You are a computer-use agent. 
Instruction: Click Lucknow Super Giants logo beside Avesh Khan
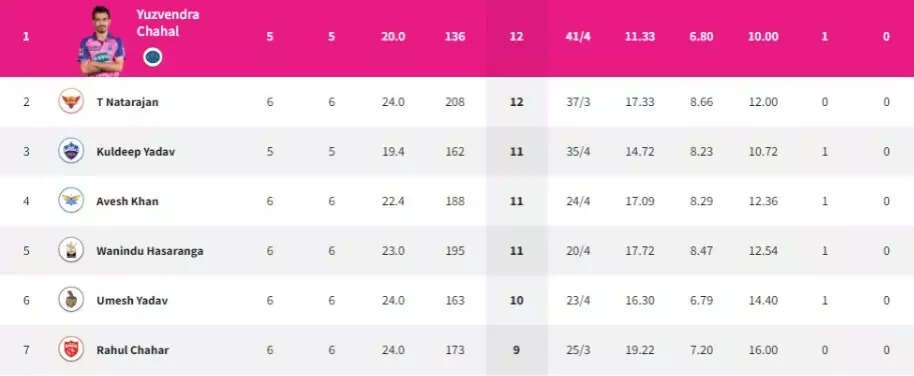point(71,201)
